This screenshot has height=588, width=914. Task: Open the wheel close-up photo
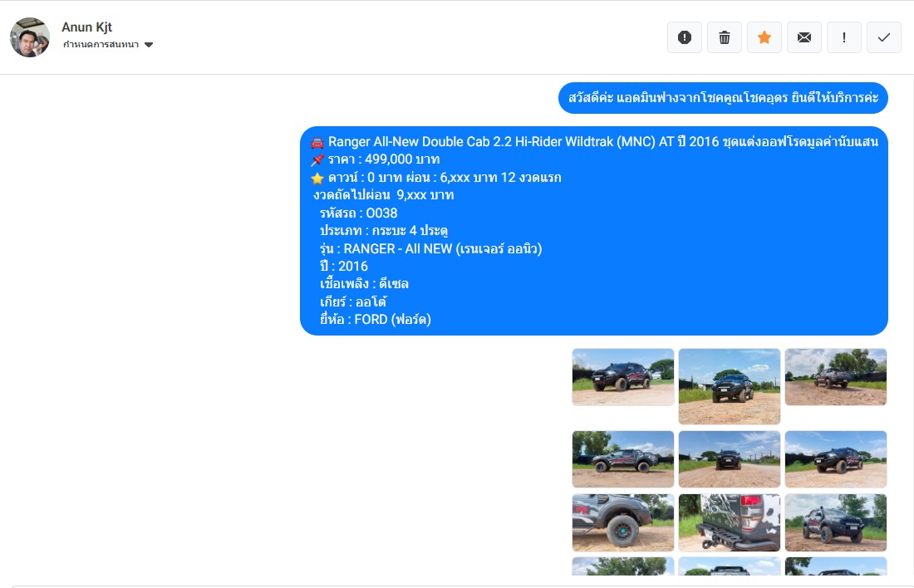click(623, 522)
